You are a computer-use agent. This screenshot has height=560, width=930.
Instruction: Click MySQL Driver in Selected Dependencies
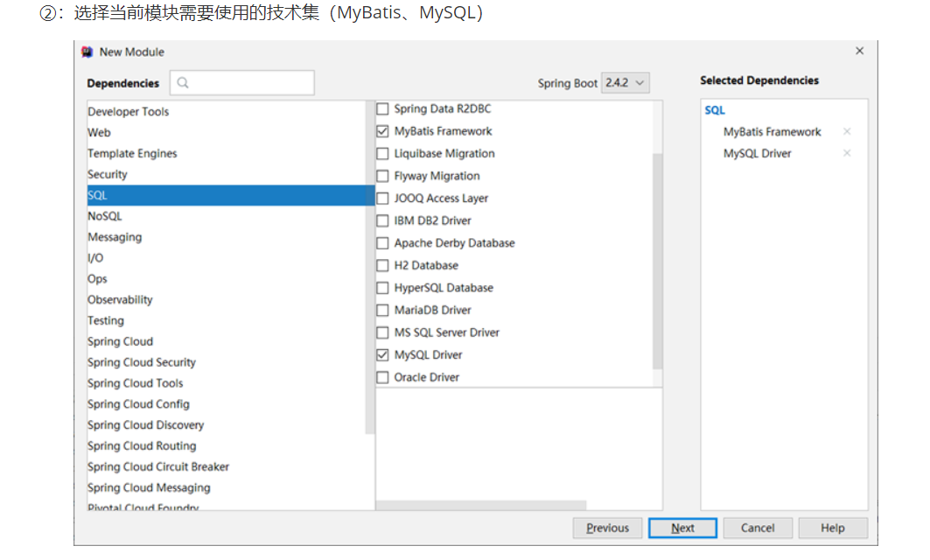[757, 153]
